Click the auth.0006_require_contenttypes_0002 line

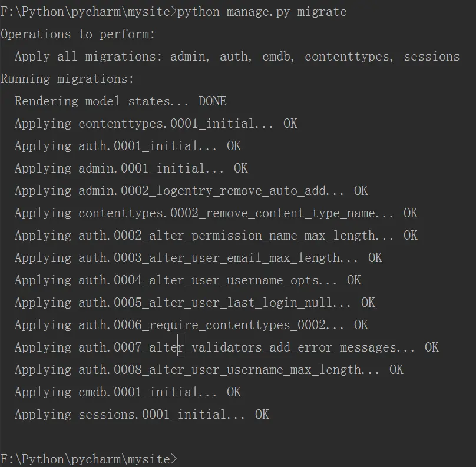pos(191,325)
